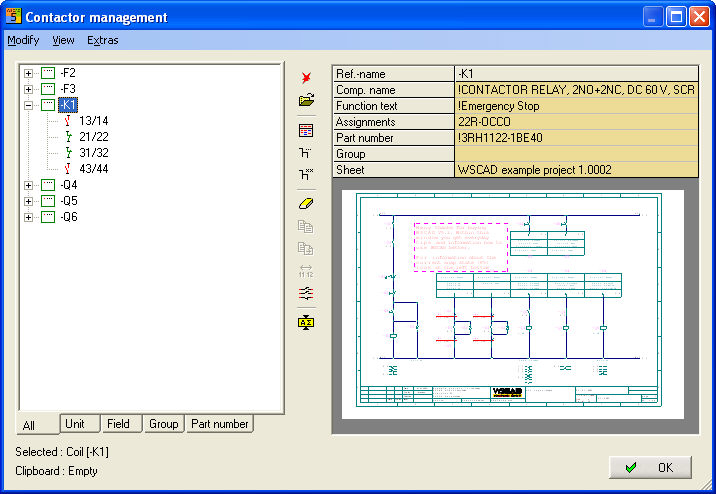The image size is (716, 494).
Task: Expand the -Q4 tree node
Action: point(28,185)
